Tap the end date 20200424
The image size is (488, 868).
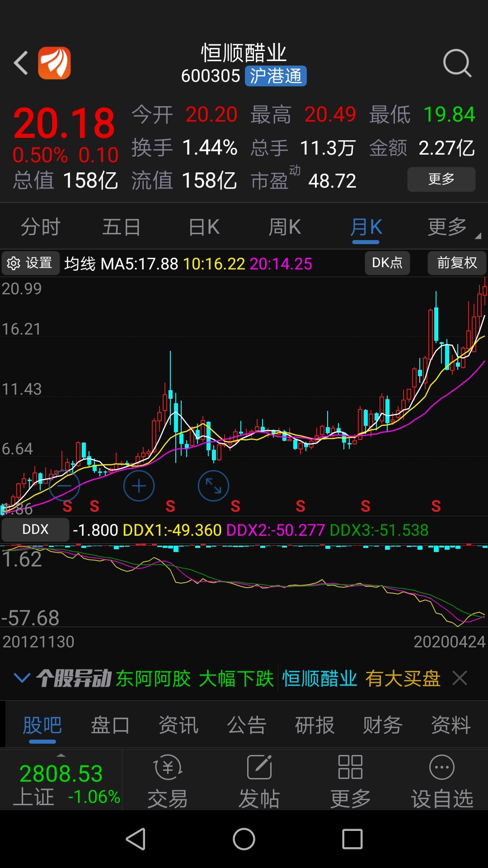coord(450,642)
